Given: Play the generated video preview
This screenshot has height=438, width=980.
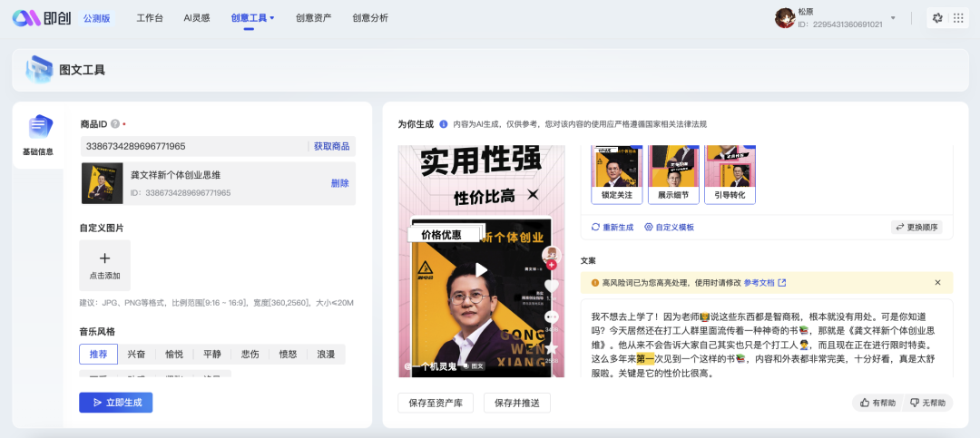Looking at the screenshot, I should (x=481, y=269).
